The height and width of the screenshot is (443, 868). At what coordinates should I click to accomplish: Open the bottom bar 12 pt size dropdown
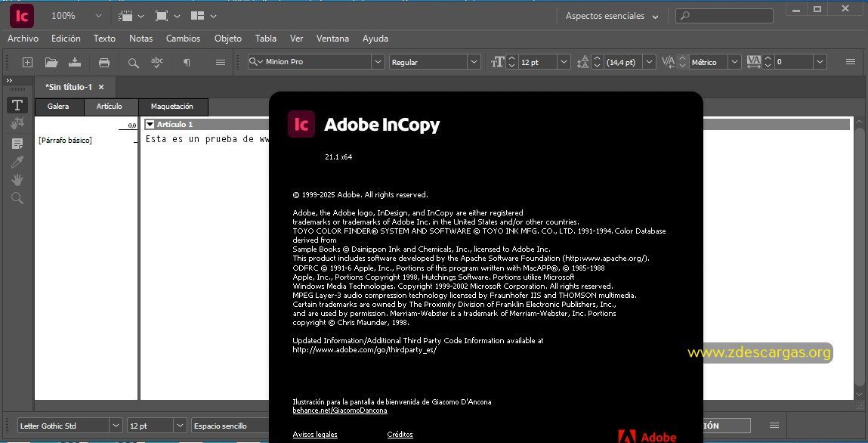[180, 426]
